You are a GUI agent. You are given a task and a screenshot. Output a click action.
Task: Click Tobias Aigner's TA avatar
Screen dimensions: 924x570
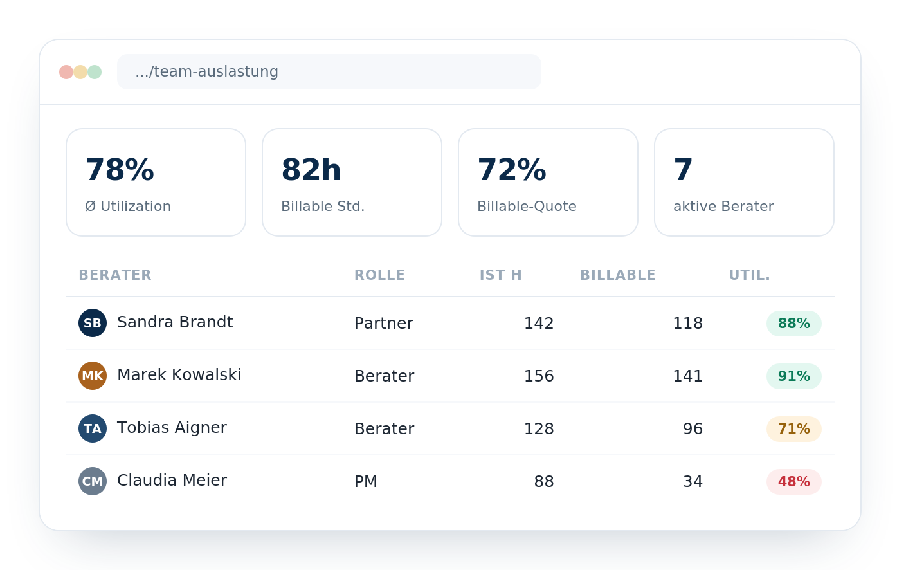pos(93,428)
